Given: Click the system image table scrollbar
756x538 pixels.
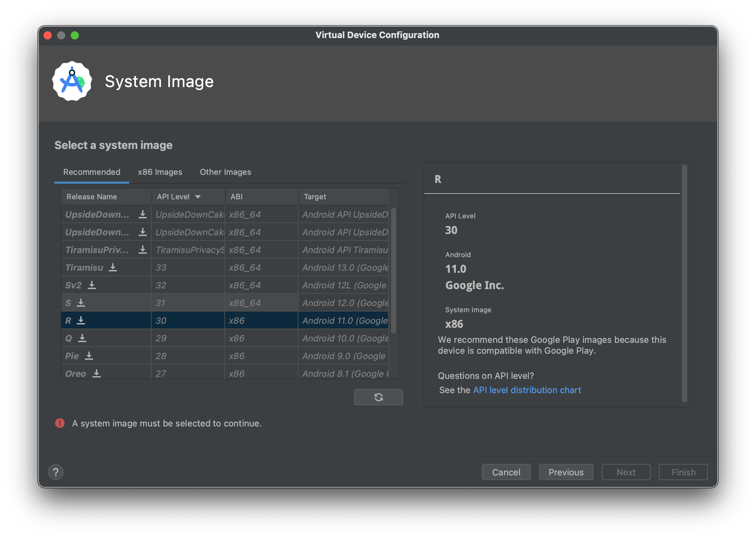Looking at the screenshot, I should click(x=394, y=270).
